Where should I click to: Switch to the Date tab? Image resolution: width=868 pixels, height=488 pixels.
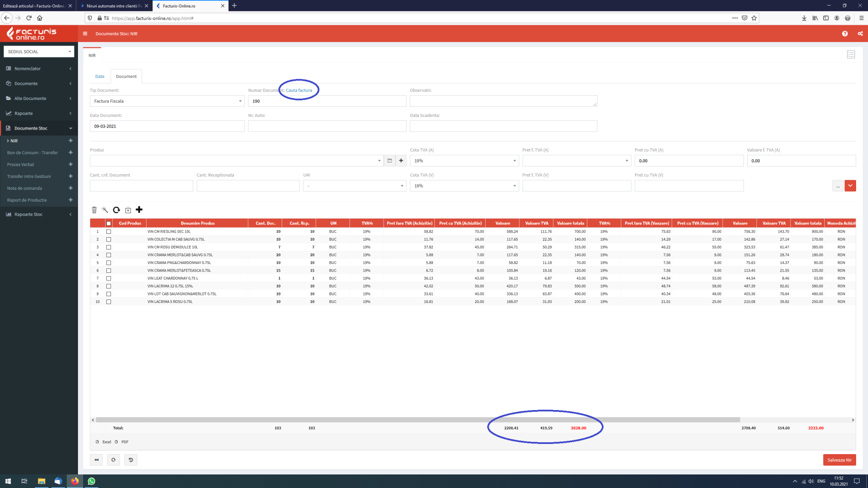click(x=100, y=76)
